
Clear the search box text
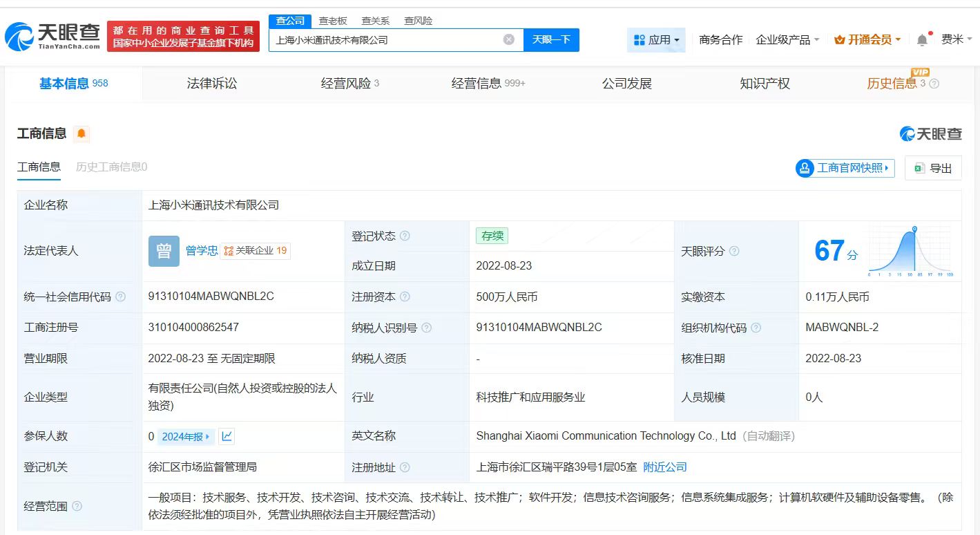509,39
